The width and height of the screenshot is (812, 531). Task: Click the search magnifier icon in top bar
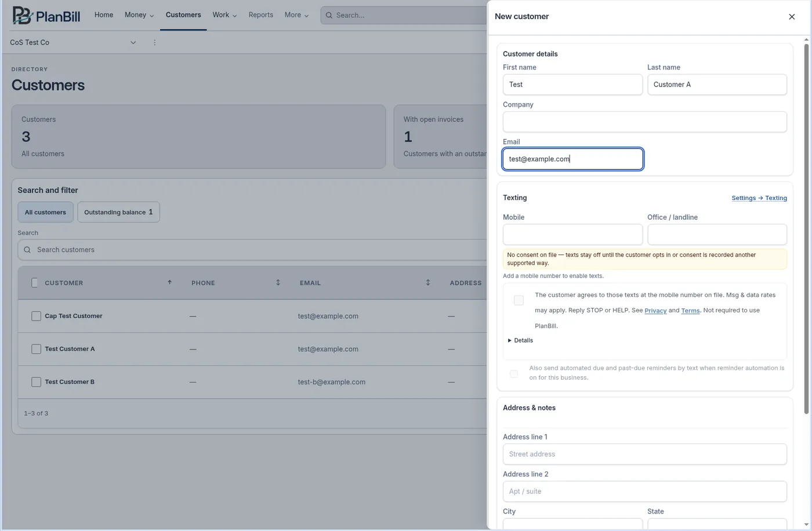click(329, 15)
